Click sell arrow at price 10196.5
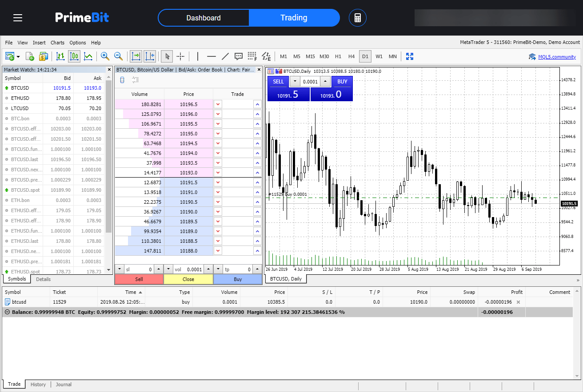Image resolution: width=583 pixels, height=392 pixels. pyautogui.click(x=218, y=104)
